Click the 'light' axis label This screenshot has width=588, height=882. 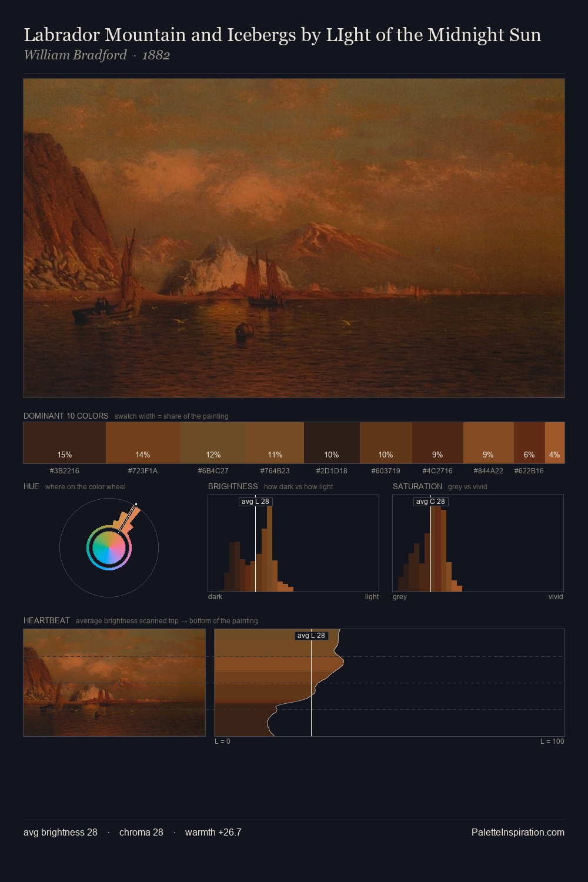click(372, 597)
